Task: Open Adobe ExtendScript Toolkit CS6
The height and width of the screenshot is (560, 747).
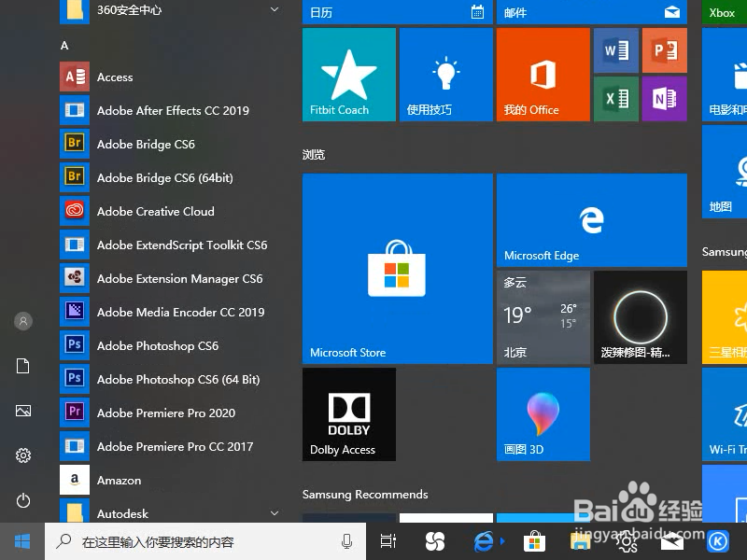Action: pyautogui.click(x=172, y=245)
